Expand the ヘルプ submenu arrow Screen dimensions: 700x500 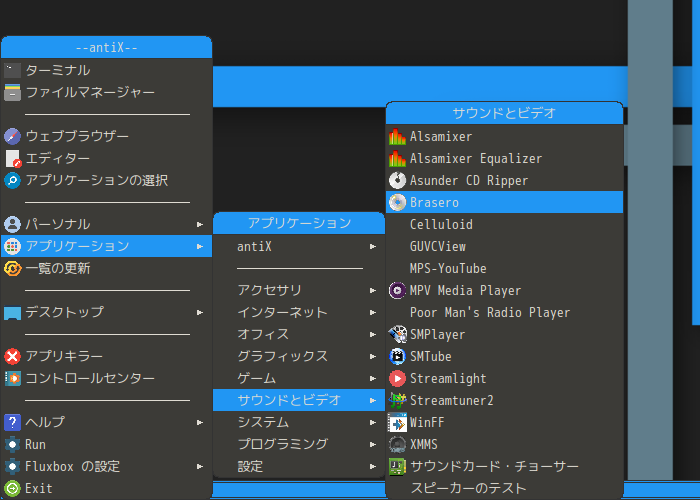coord(200,422)
